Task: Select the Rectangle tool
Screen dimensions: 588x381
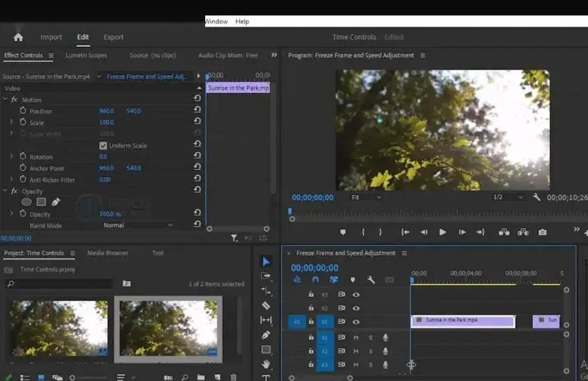Action: pyautogui.click(x=266, y=349)
